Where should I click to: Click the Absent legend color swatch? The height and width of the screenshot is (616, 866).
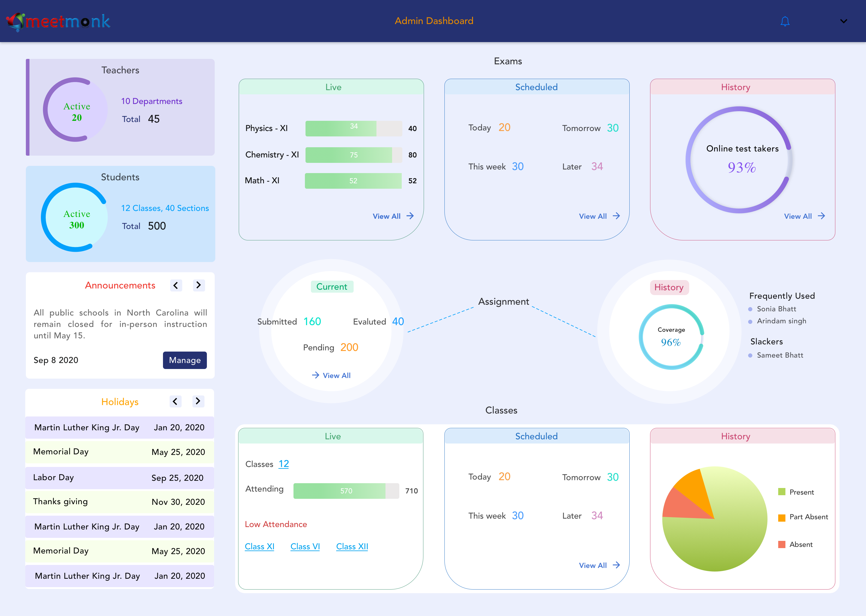782,544
